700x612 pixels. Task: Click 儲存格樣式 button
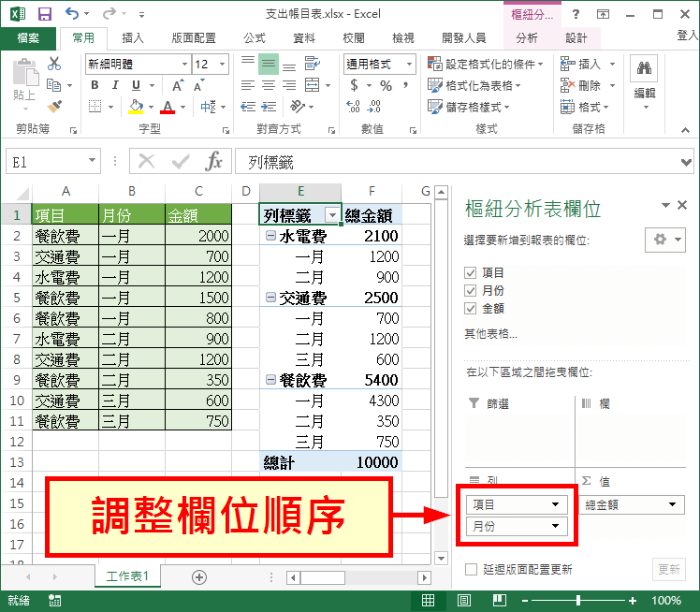(468, 107)
